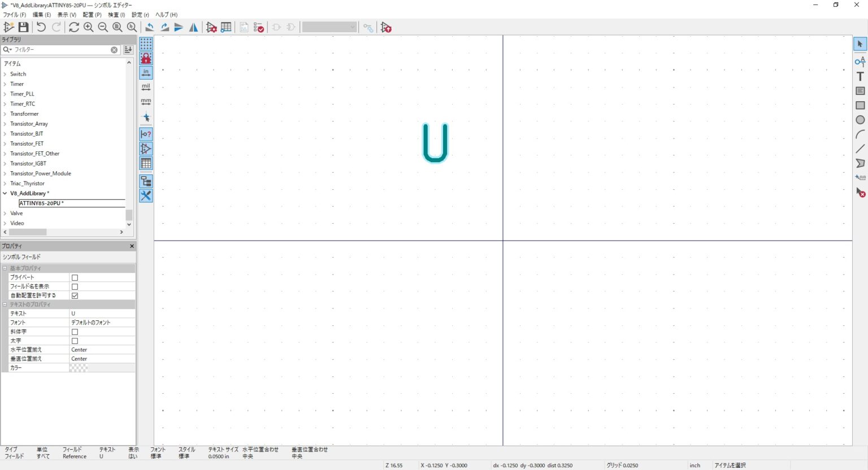This screenshot has width=868, height=470.
Task: Collapse the 基本プロパティ section
Action: [x=5, y=268]
